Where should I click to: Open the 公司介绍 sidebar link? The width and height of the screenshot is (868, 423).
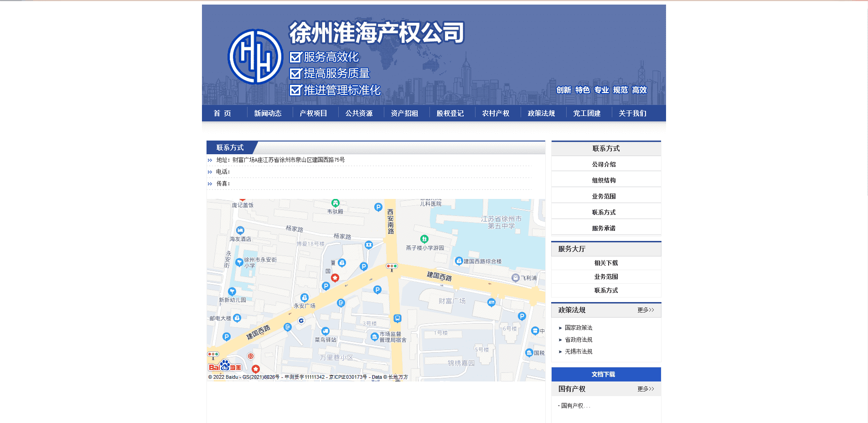click(604, 164)
